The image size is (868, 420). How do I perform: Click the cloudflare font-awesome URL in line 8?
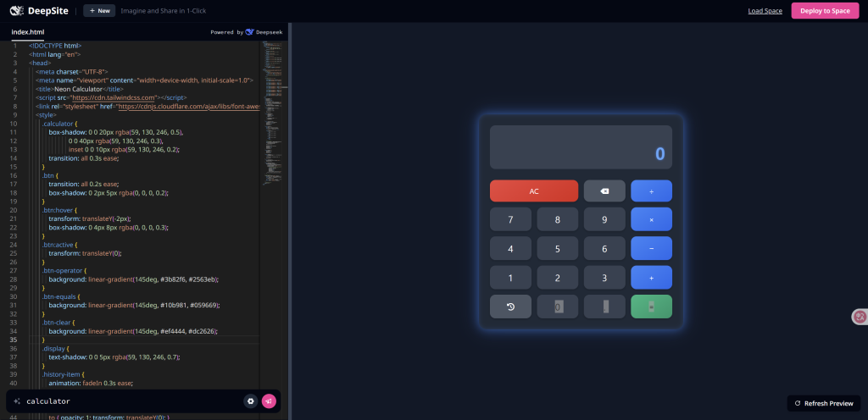[x=188, y=107]
